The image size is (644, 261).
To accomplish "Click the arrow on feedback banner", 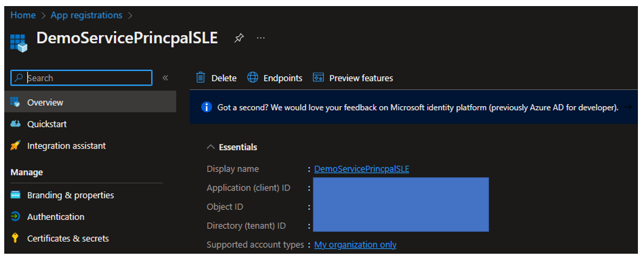I will (628, 107).
